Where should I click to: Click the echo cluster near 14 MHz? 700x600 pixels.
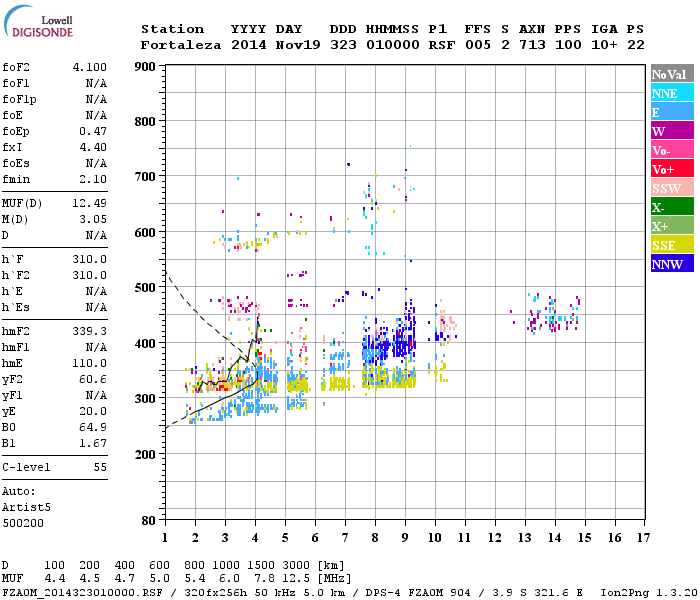tap(554, 313)
